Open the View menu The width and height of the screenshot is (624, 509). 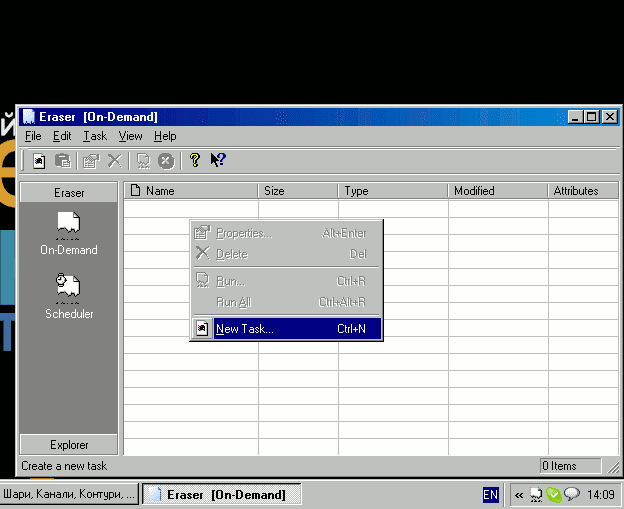[x=131, y=136]
